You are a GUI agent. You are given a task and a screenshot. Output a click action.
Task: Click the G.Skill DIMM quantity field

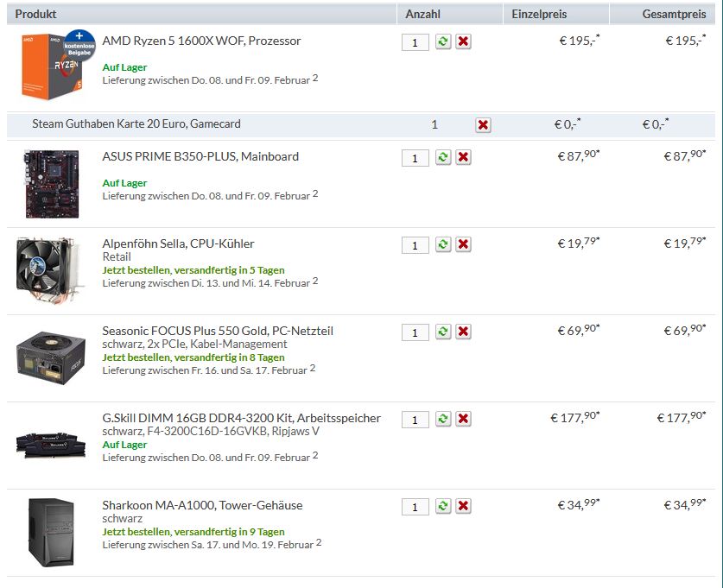click(415, 420)
